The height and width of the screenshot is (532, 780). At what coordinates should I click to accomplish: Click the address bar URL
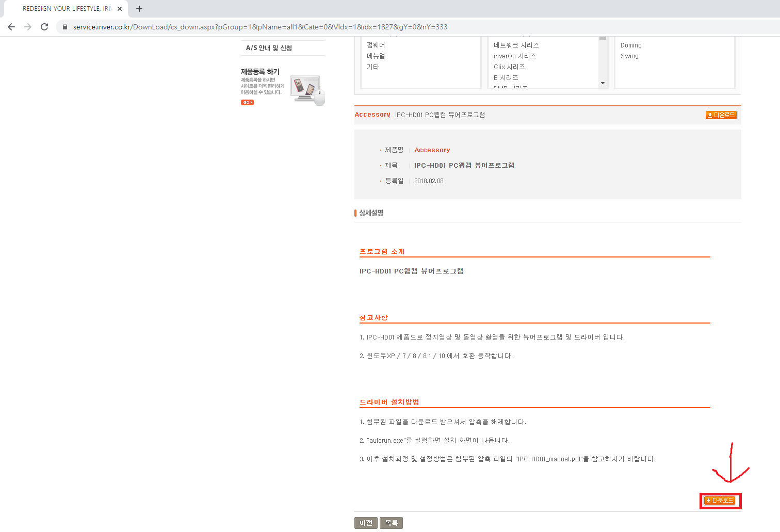tap(260, 27)
